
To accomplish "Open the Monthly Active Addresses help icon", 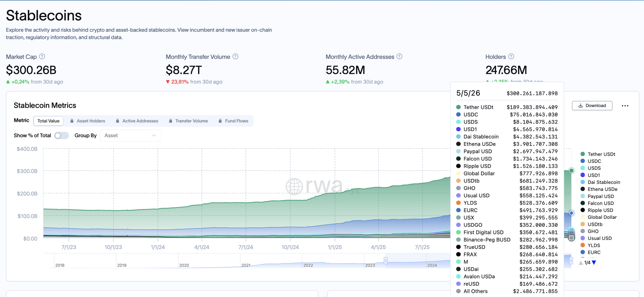I will click(399, 57).
